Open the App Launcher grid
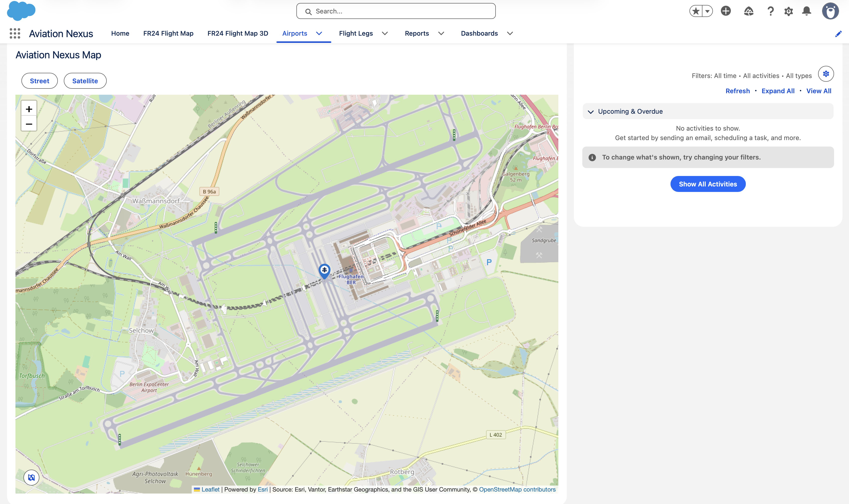 (x=15, y=33)
